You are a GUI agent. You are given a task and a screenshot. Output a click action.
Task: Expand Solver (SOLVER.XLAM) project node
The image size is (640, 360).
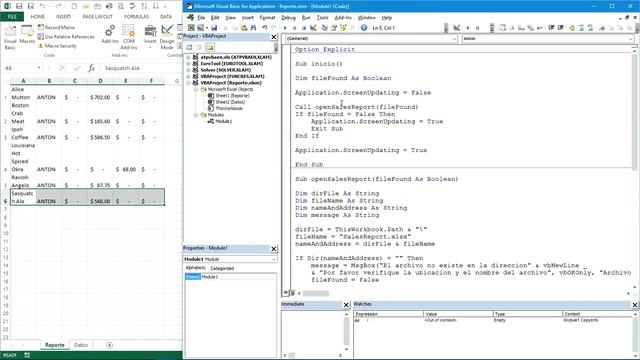[189, 70]
